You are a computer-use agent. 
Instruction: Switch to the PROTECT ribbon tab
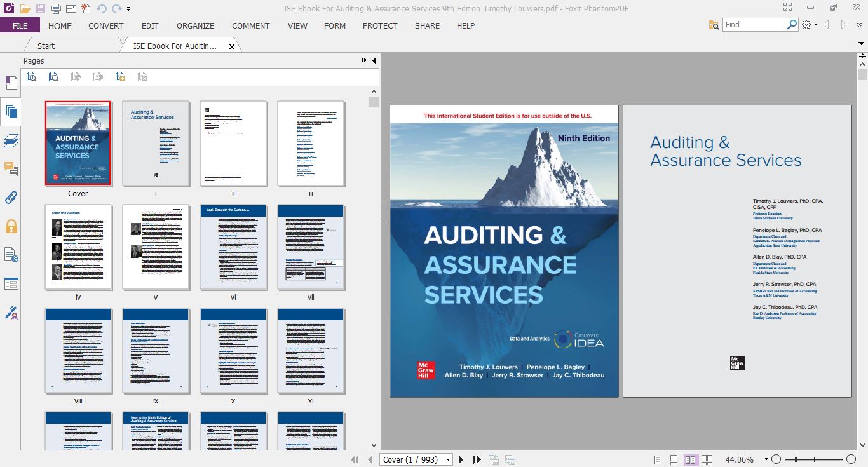[380, 26]
